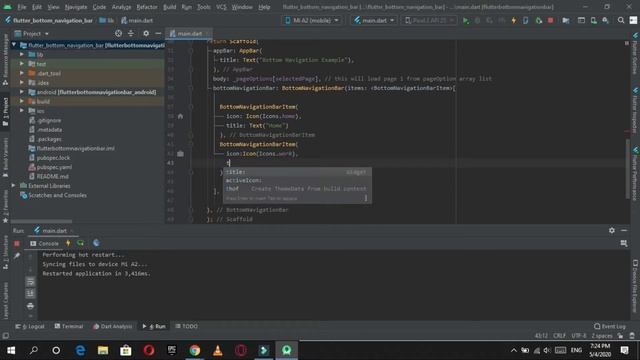Open the Dart Analysis tool window
This screenshot has width=640, height=360.
pyautogui.click(x=113, y=326)
